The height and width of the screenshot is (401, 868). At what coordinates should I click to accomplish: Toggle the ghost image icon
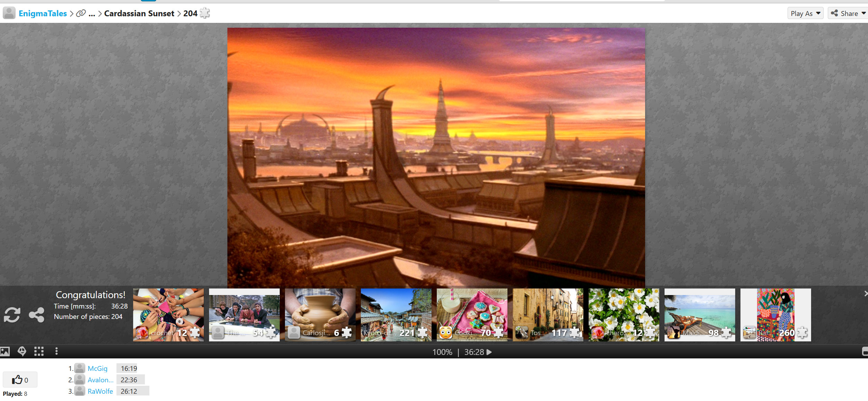[x=22, y=351]
